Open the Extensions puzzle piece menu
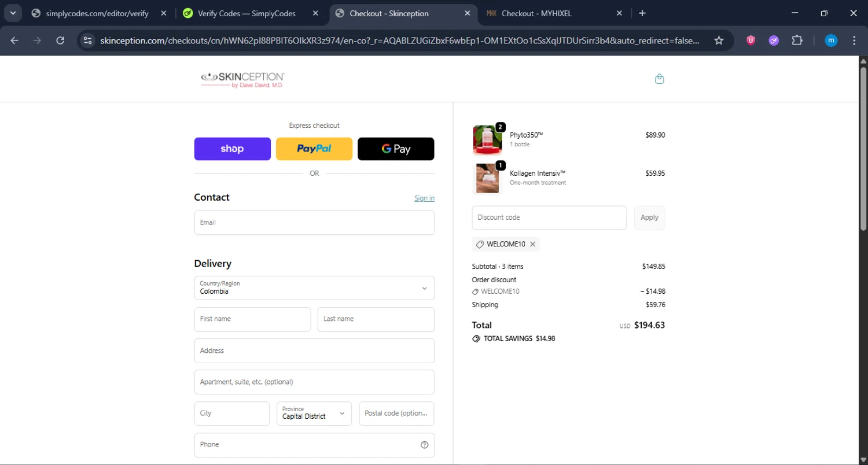The height and width of the screenshot is (465, 868). 797,40
